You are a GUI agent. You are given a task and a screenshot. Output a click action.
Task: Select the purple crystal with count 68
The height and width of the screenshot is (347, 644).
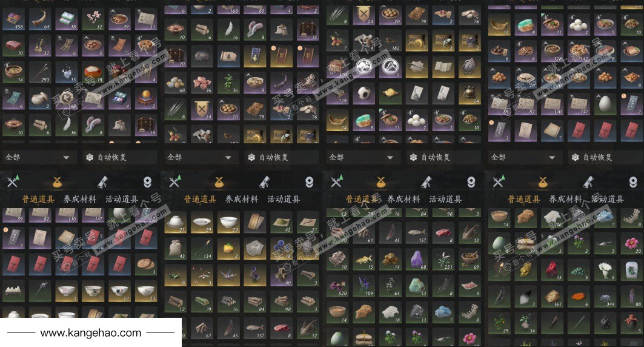[417, 260]
